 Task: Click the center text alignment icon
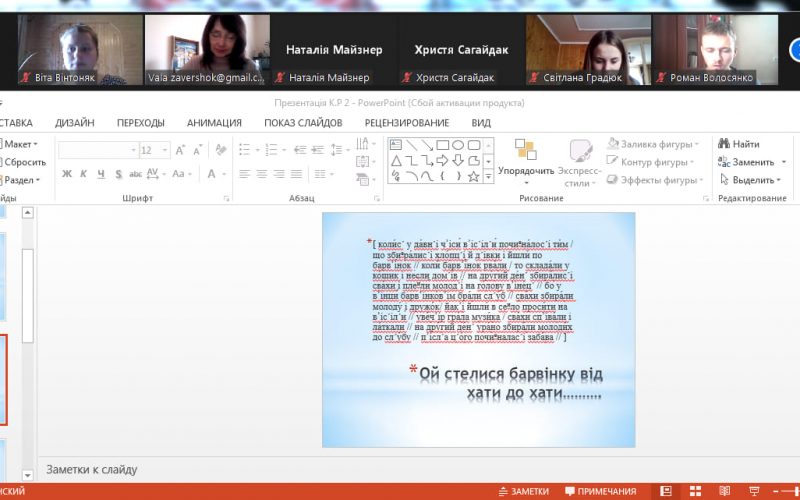(261, 174)
